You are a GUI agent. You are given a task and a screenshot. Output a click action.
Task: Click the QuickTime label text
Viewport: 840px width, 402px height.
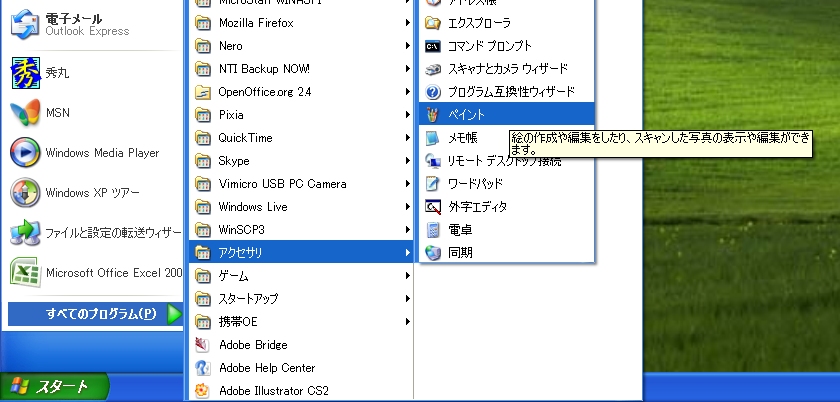pos(245,138)
